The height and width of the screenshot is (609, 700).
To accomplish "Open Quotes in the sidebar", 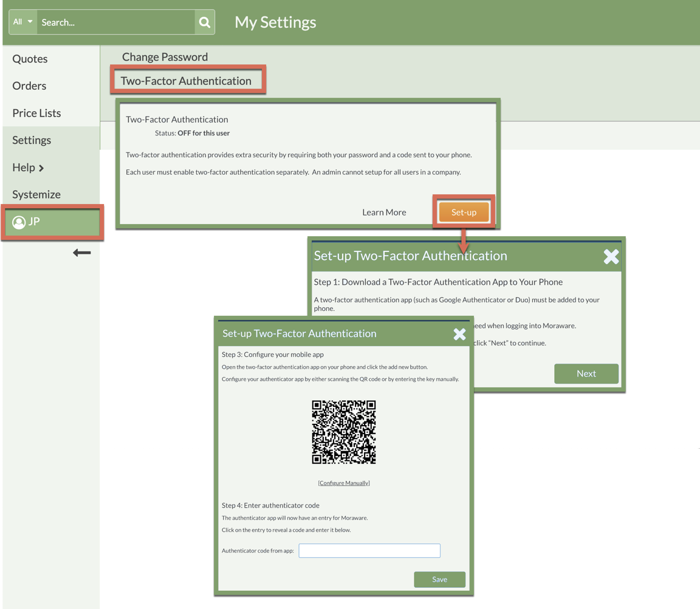I will 30,59.
